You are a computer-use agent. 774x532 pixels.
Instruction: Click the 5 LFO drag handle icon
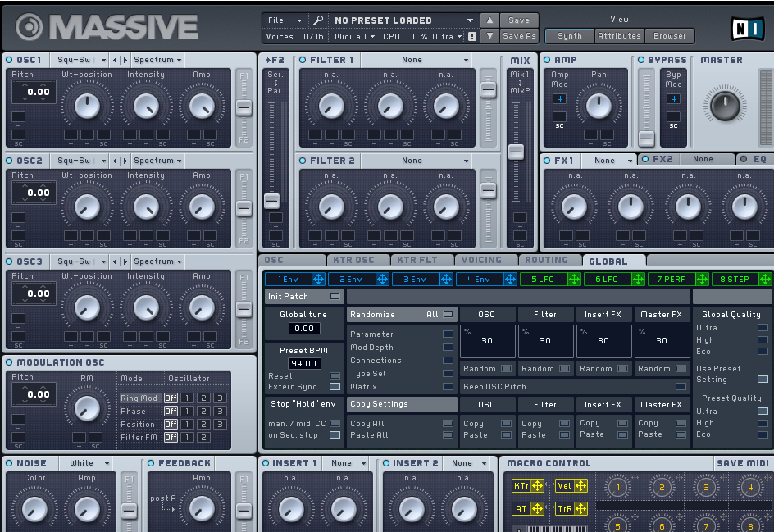(574, 280)
